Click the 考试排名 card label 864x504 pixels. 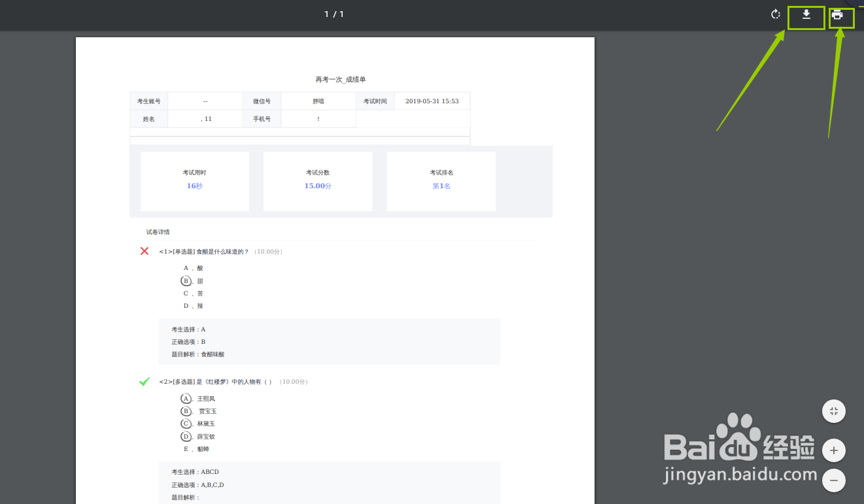pos(441,173)
